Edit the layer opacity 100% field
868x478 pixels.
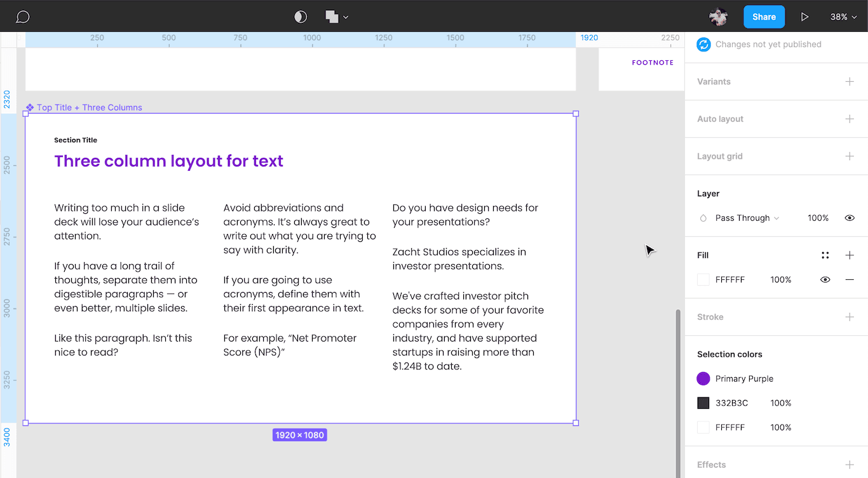click(x=818, y=218)
